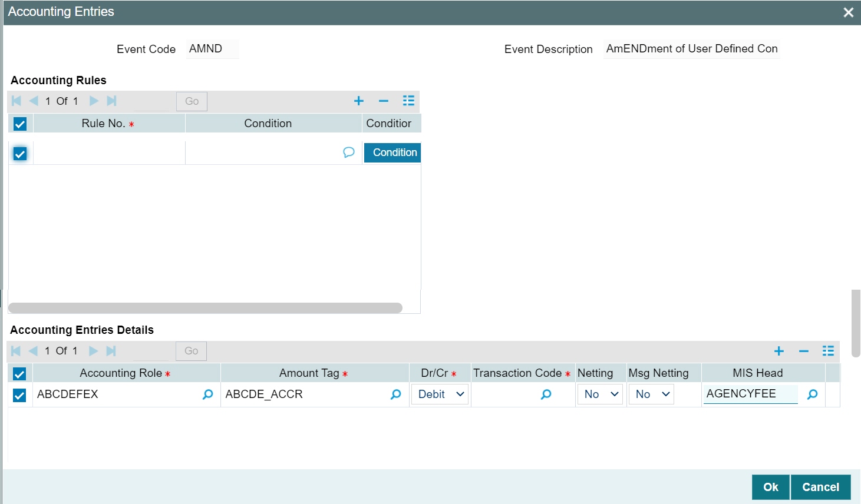Search MIS Head list of values
This screenshot has width=861, height=504.
[813, 394]
